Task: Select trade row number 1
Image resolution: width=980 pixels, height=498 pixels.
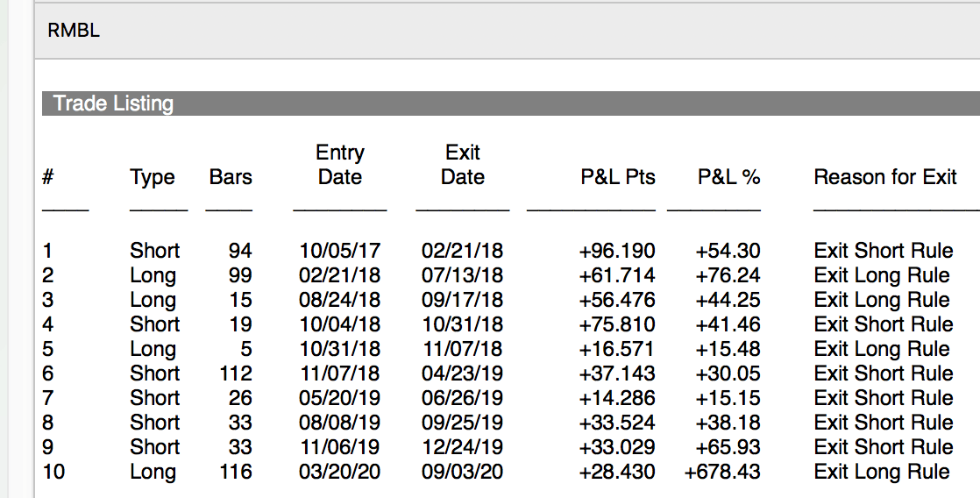Action: 498,251
